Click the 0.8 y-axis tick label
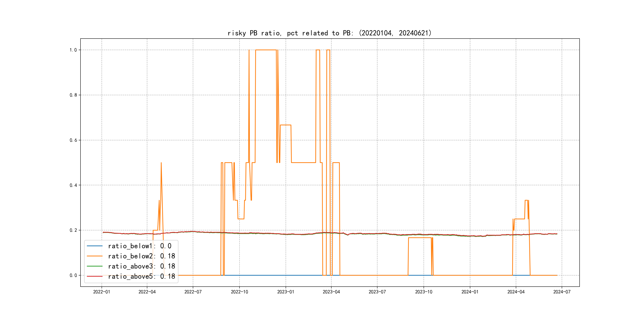The height and width of the screenshot is (322, 644). [x=73, y=95]
